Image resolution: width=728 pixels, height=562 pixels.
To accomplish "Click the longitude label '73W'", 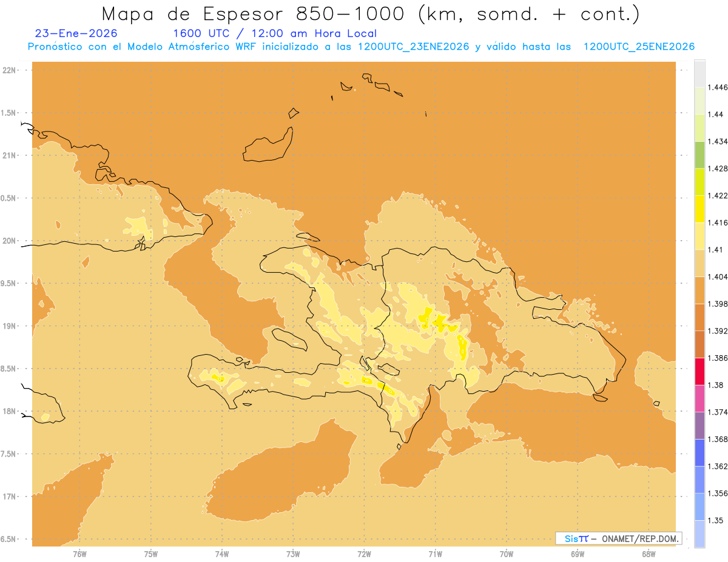I will (293, 554).
